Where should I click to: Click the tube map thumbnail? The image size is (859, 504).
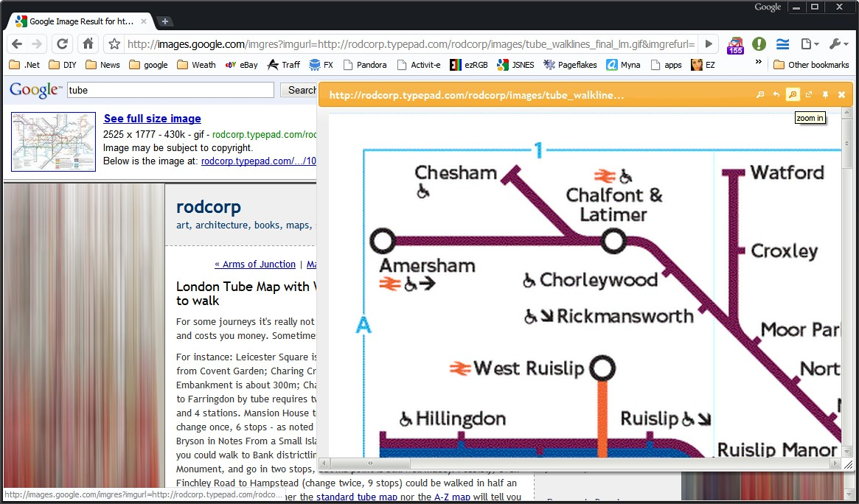tap(53, 141)
